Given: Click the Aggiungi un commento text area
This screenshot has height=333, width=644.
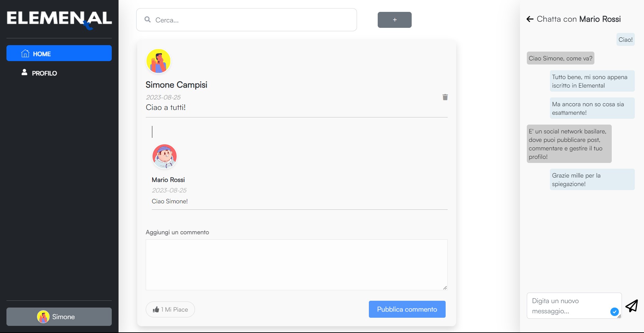Looking at the screenshot, I should pyautogui.click(x=296, y=264).
